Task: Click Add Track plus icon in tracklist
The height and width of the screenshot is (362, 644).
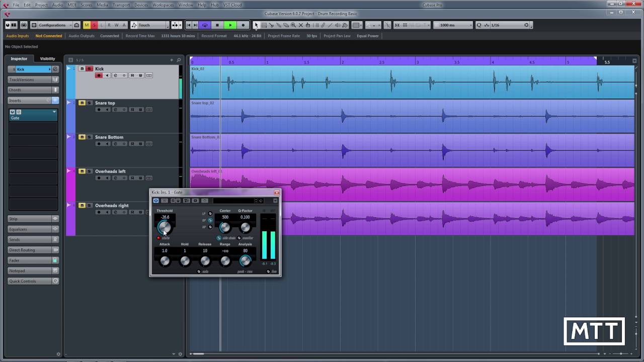Action: click(172, 60)
